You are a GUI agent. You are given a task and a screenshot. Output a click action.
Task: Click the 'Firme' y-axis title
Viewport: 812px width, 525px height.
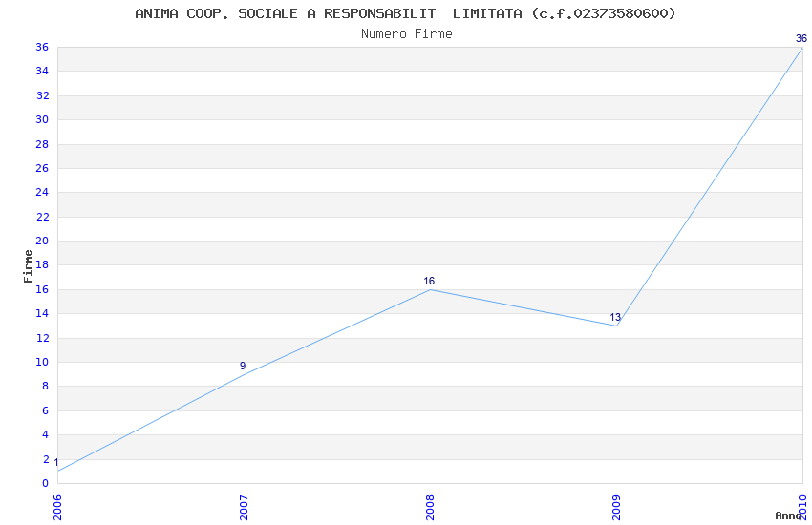(x=28, y=266)
